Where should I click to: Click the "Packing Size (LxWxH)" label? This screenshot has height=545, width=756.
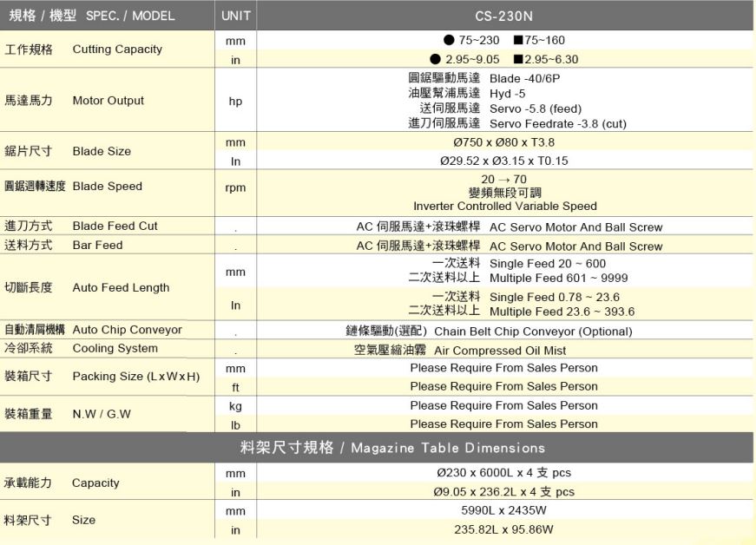coord(136,377)
